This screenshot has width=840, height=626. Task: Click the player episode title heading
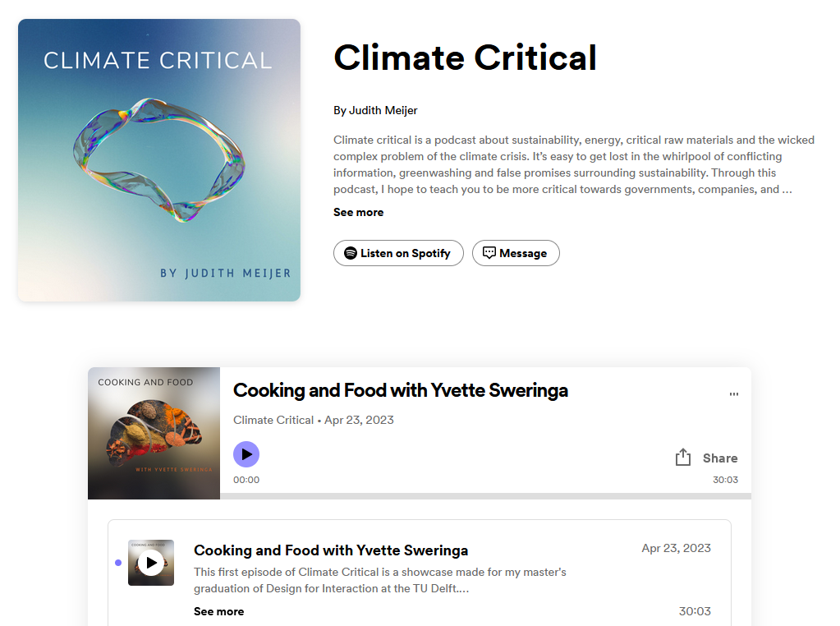pyautogui.click(x=401, y=390)
